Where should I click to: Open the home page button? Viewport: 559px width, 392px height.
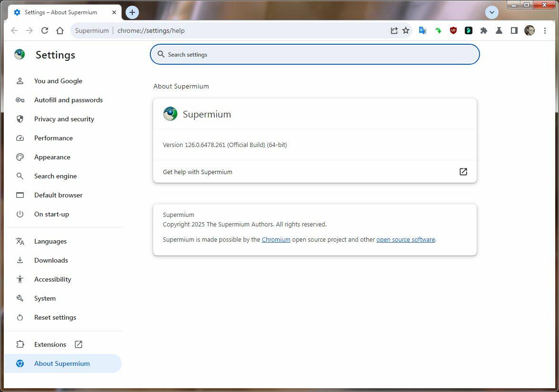click(60, 30)
